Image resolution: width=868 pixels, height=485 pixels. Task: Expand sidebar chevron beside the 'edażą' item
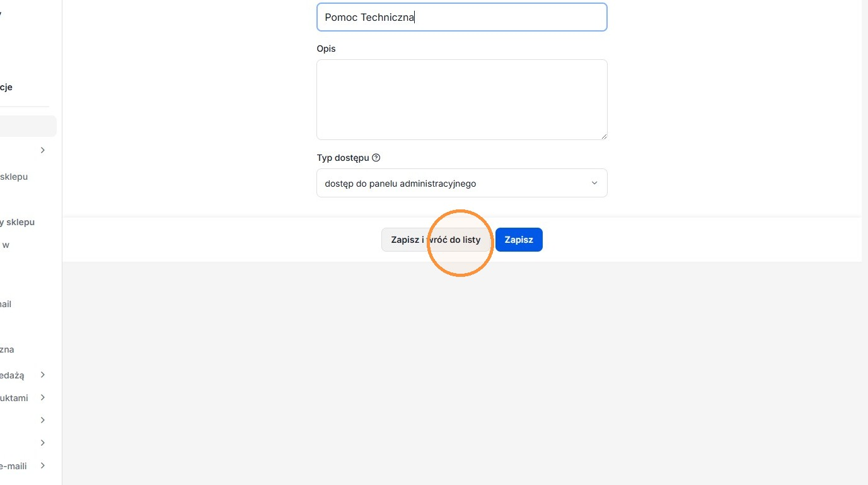[x=43, y=375]
